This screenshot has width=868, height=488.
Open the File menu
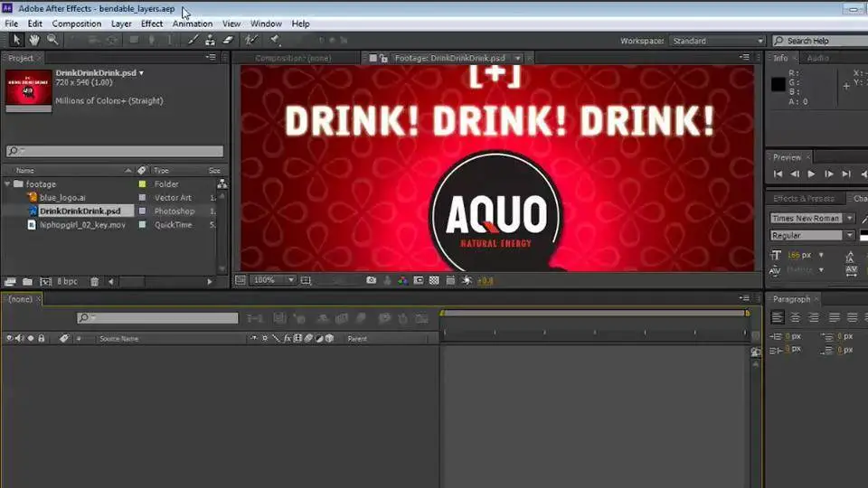pyautogui.click(x=11, y=23)
